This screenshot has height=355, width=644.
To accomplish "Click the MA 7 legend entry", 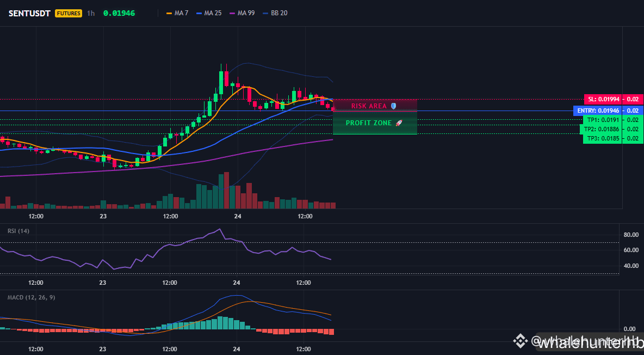I will [x=177, y=13].
